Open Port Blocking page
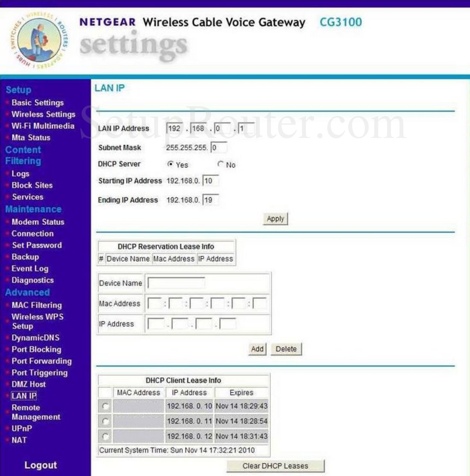Image resolution: width=470 pixels, height=476 pixels. [36, 349]
